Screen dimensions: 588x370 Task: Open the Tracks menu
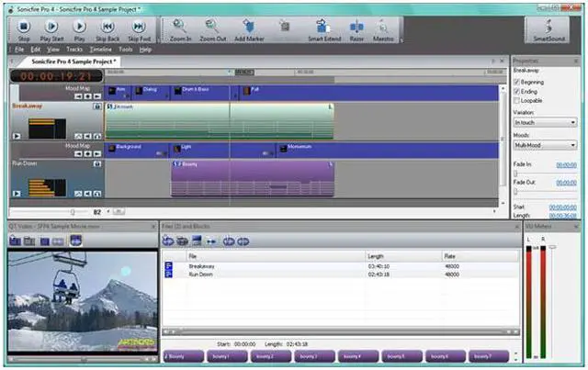73,49
